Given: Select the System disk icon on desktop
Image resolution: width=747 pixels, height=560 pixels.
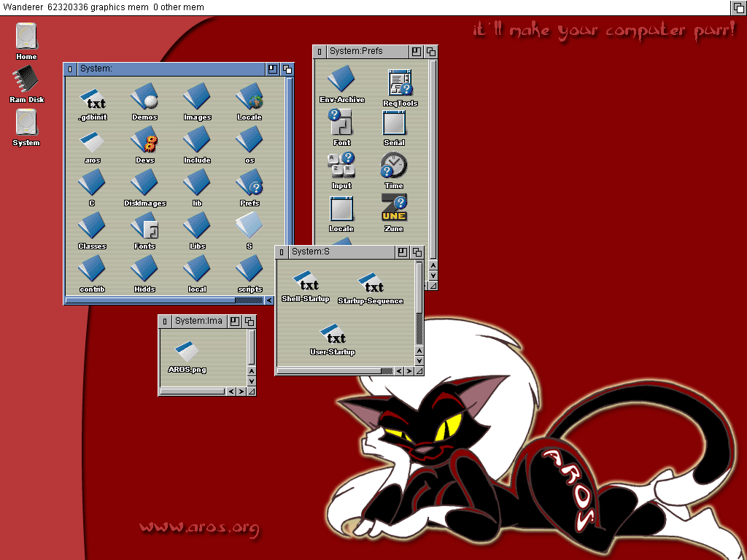Looking at the screenshot, I should tap(26, 122).
